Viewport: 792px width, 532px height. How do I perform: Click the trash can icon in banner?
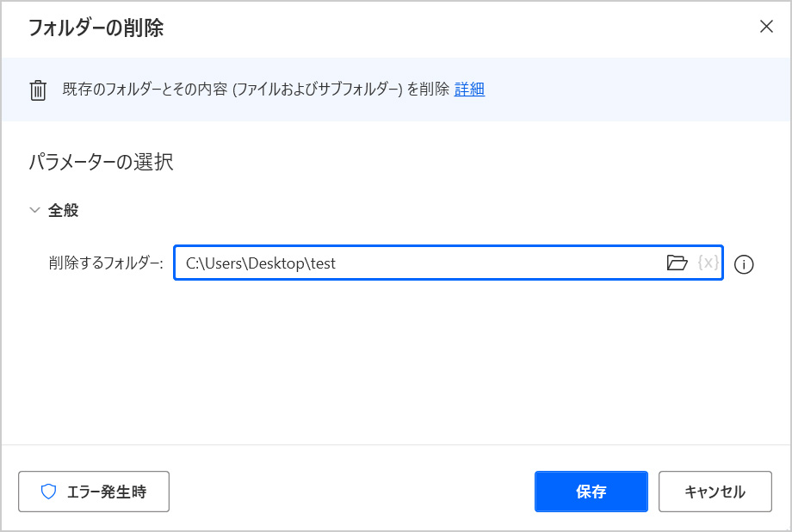click(x=38, y=90)
